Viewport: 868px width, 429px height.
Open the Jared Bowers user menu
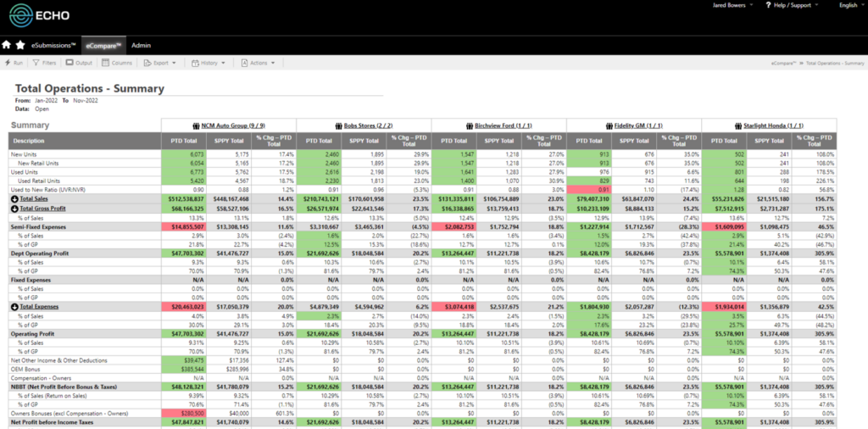point(732,5)
